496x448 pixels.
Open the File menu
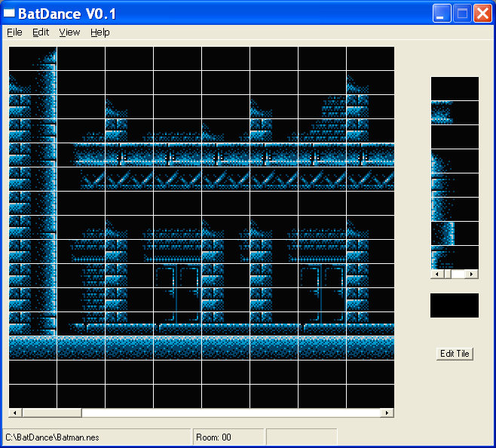[x=14, y=32]
